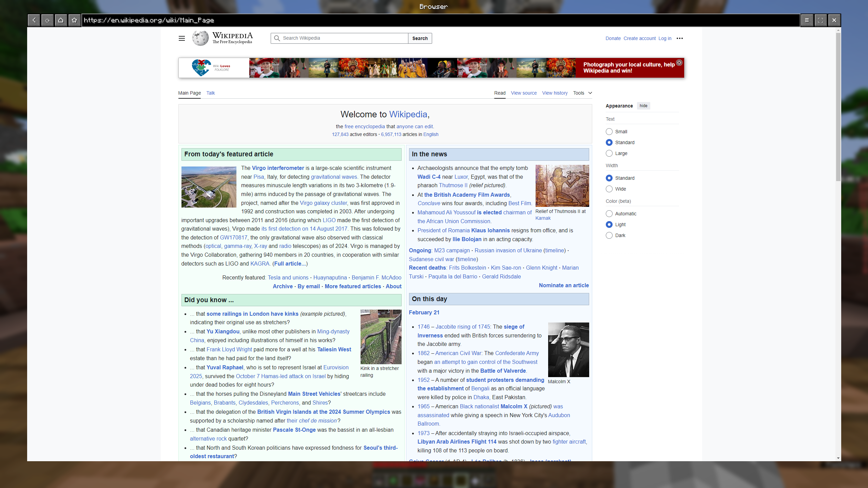The image size is (868, 488).
Task: Open the Libyan Arab Airlines Flight 114 link
Action: pos(457,442)
